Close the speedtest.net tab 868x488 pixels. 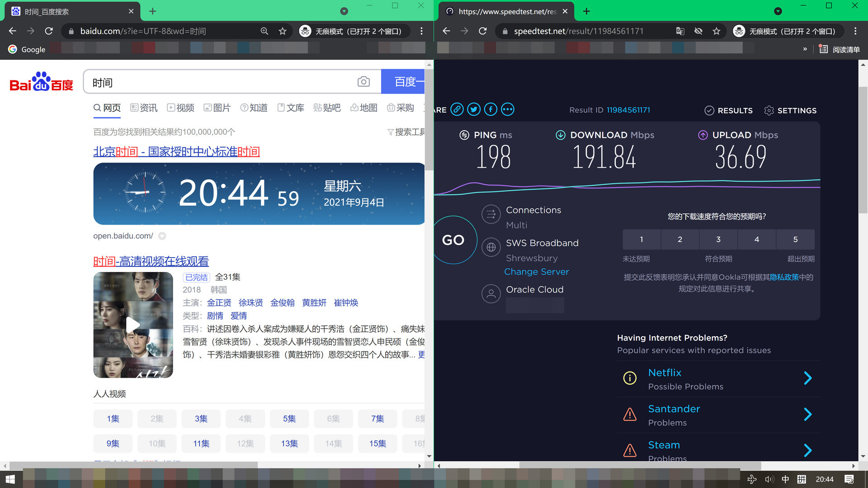(x=565, y=11)
